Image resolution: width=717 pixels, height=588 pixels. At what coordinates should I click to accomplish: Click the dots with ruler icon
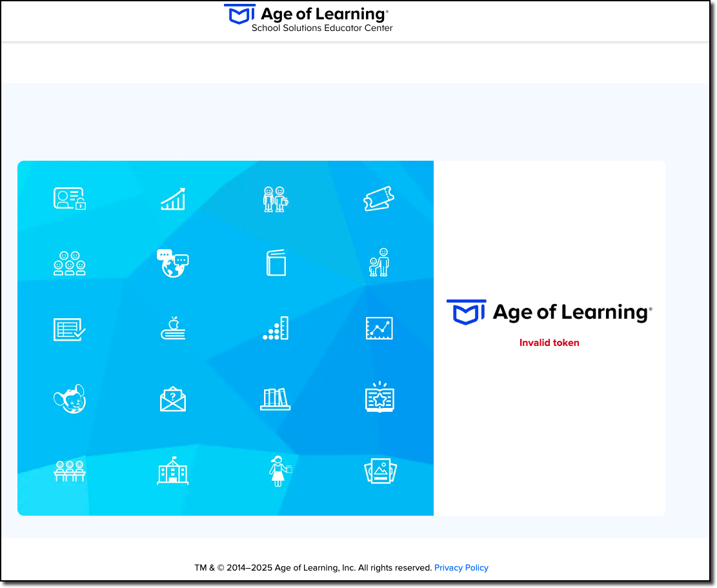(x=276, y=328)
